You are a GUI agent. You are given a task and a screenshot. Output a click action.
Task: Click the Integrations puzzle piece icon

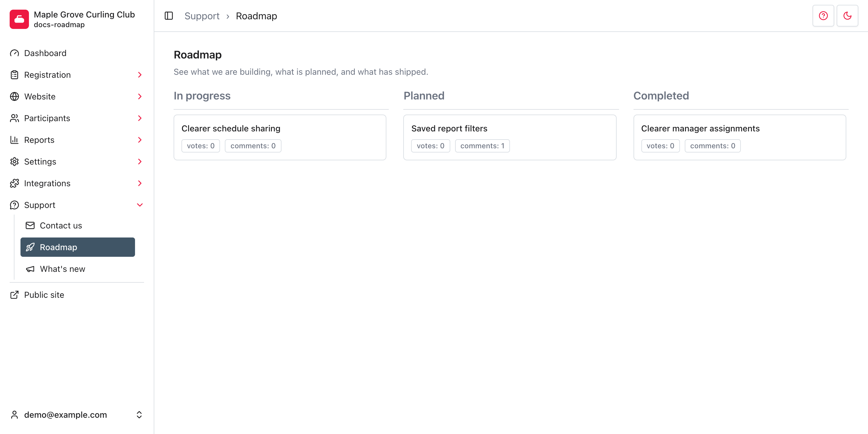tap(14, 183)
